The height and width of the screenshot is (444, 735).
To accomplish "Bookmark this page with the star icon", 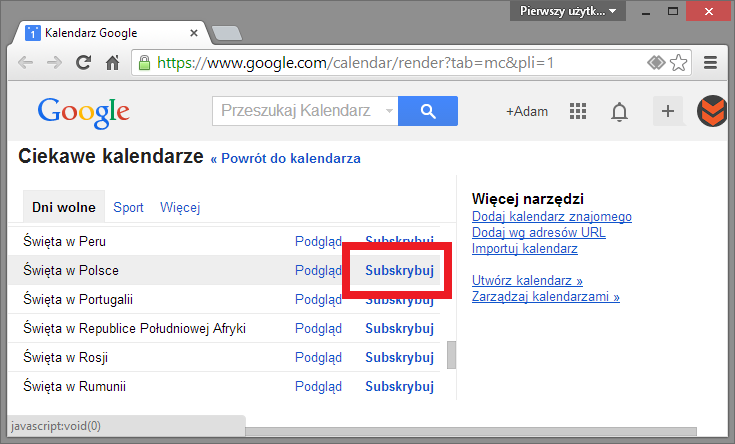I will point(678,62).
